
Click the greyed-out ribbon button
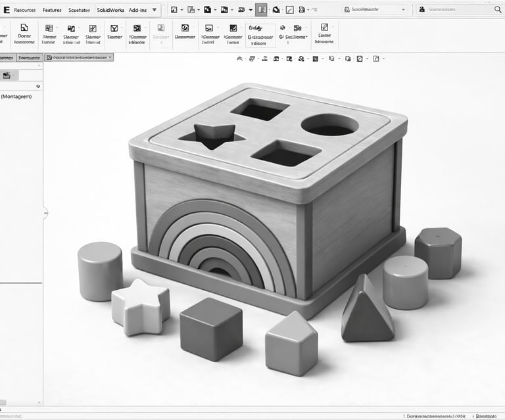(x=161, y=34)
